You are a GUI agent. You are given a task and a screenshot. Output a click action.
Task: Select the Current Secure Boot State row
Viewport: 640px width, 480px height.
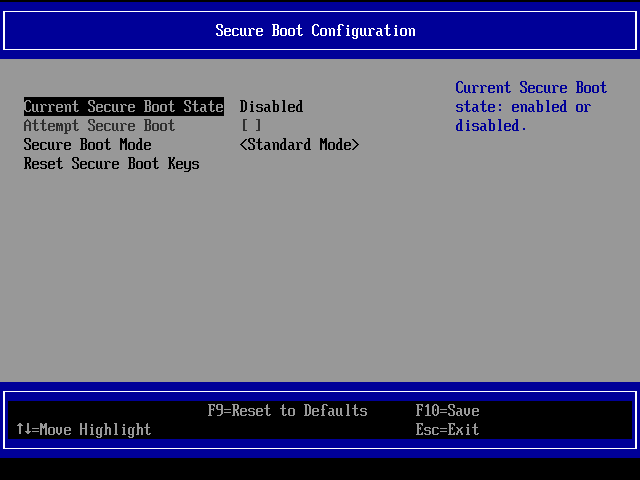click(123, 107)
